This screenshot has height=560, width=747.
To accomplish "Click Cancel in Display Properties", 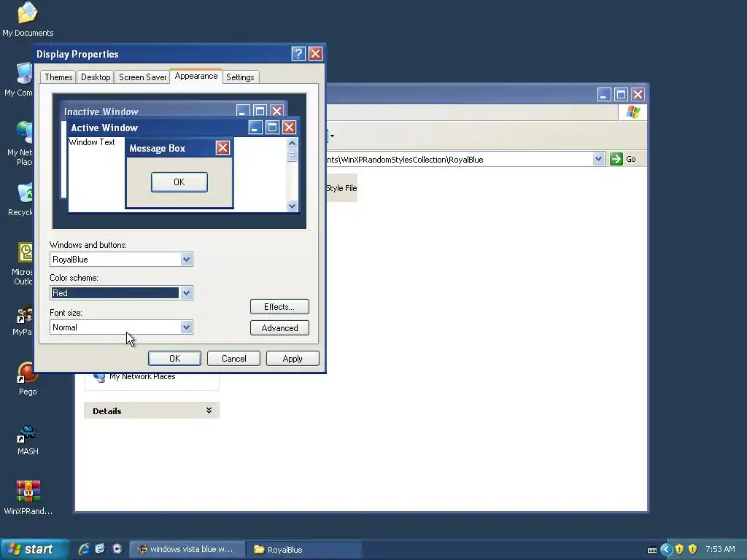I will [234, 359].
